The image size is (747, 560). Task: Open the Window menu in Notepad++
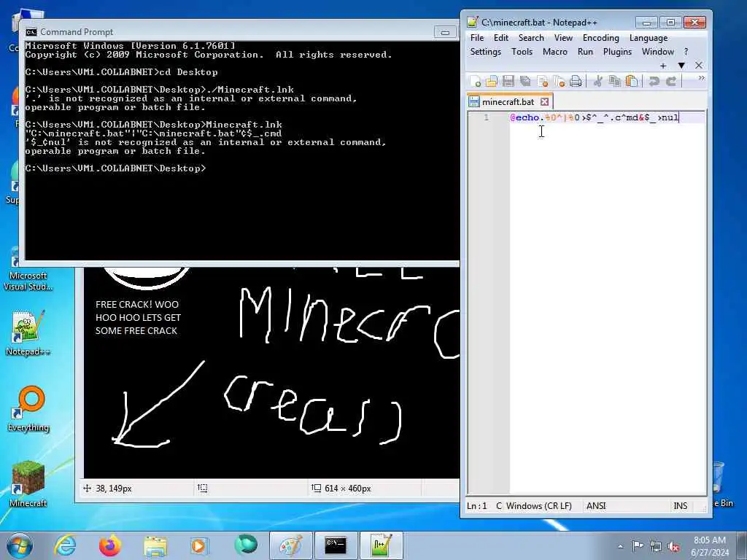(658, 52)
